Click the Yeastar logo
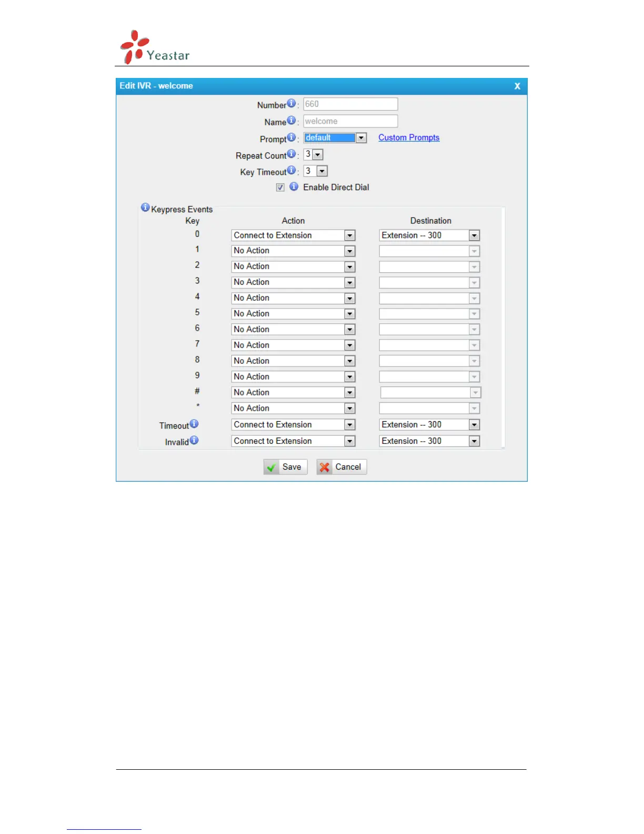This screenshot has width=644, height=834. coord(155,47)
